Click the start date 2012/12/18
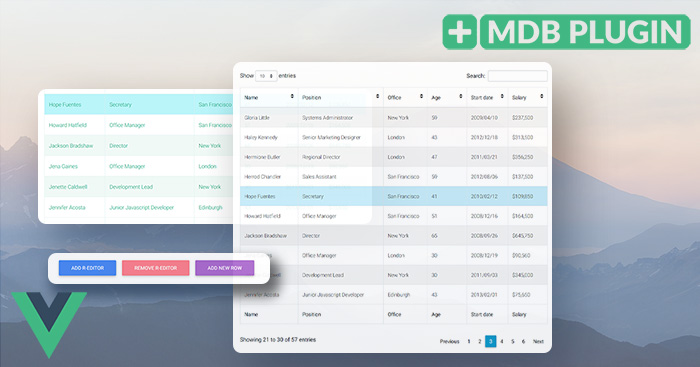Image resolution: width=700 pixels, height=367 pixels. [484, 138]
